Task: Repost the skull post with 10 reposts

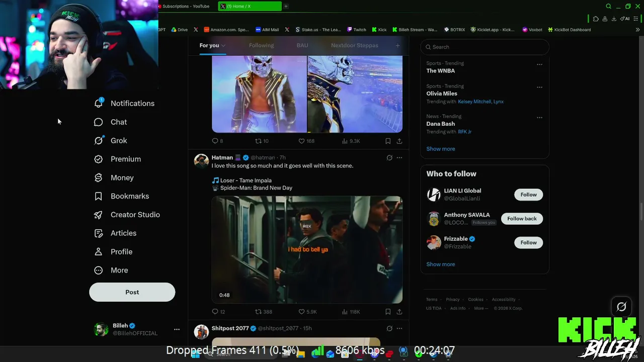Action: (259, 141)
